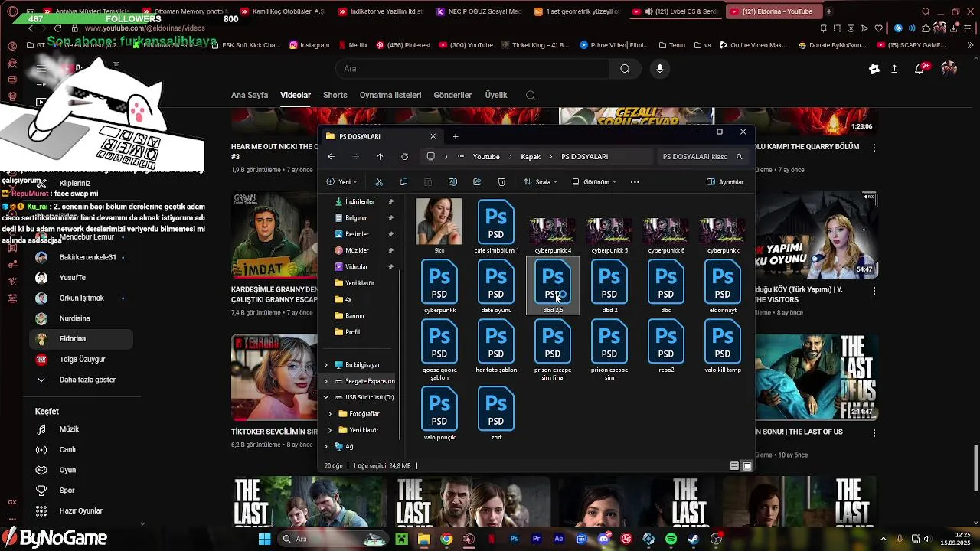The height and width of the screenshot is (551, 980).
Task: Open the Shorts channel tab
Action: [335, 96]
